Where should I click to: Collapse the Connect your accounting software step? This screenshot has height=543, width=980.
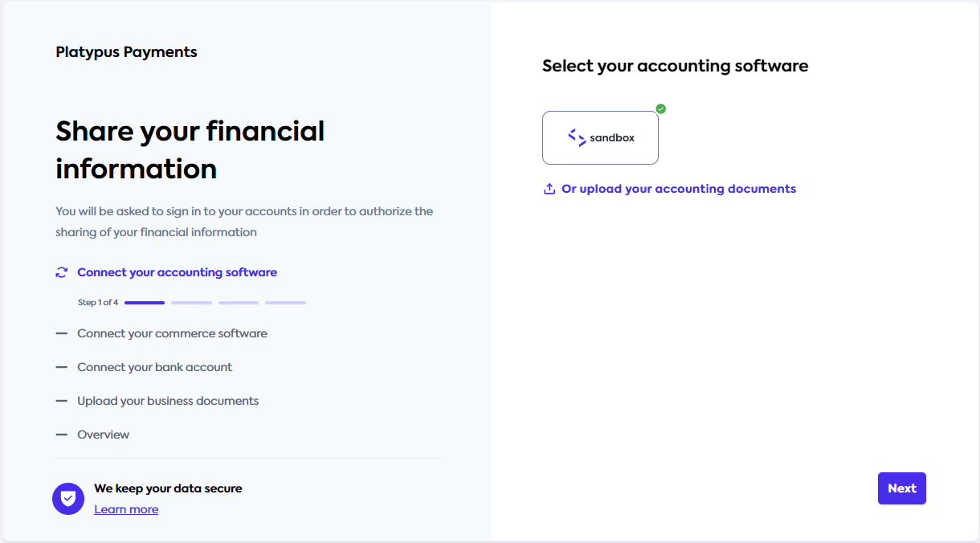click(177, 272)
